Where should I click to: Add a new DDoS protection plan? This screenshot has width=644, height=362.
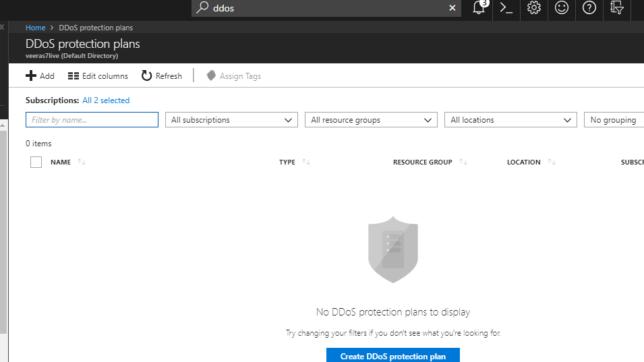pyautogui.click(x=40, y=76)
